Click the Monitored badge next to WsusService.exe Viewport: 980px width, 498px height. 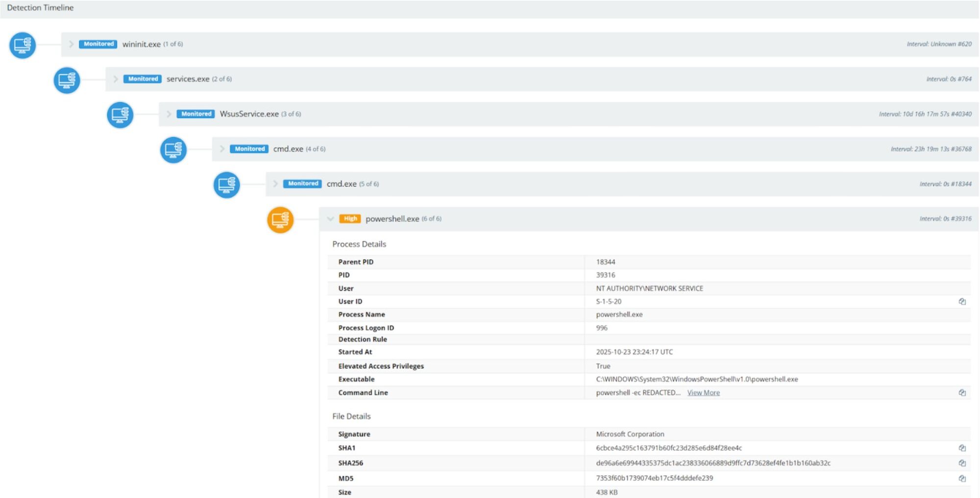[x=196, y=114]
